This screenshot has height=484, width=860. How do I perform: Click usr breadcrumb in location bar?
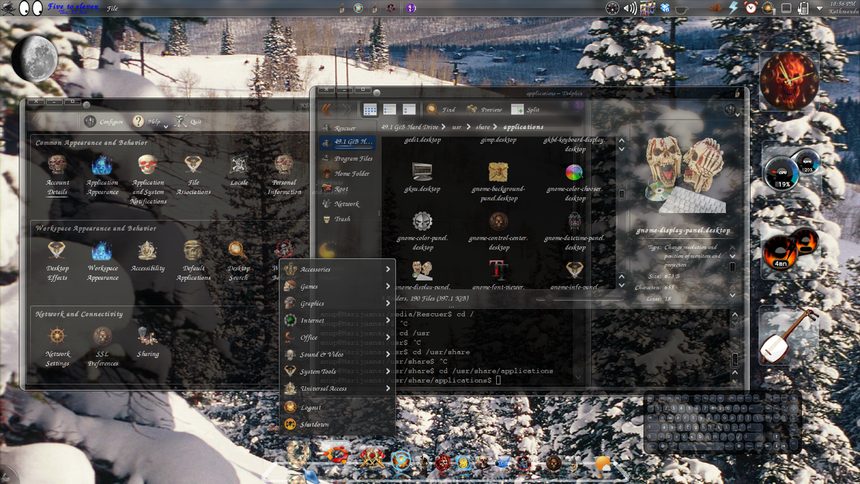coord(456,127)
